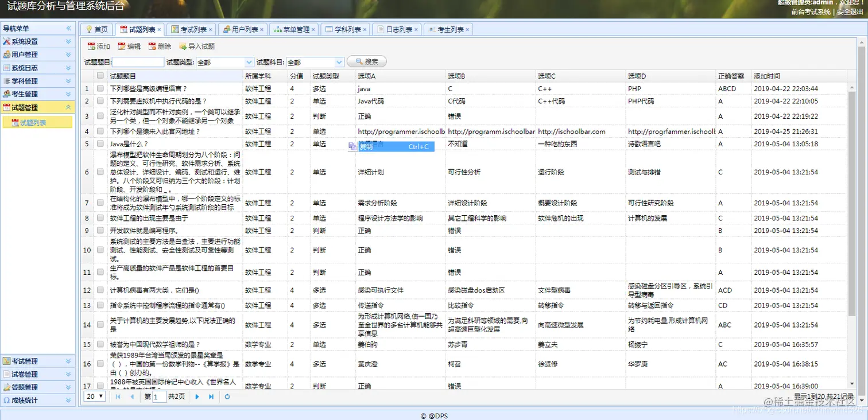
Task: Open the page size dropdown showing 20
Action: (95, 396)
